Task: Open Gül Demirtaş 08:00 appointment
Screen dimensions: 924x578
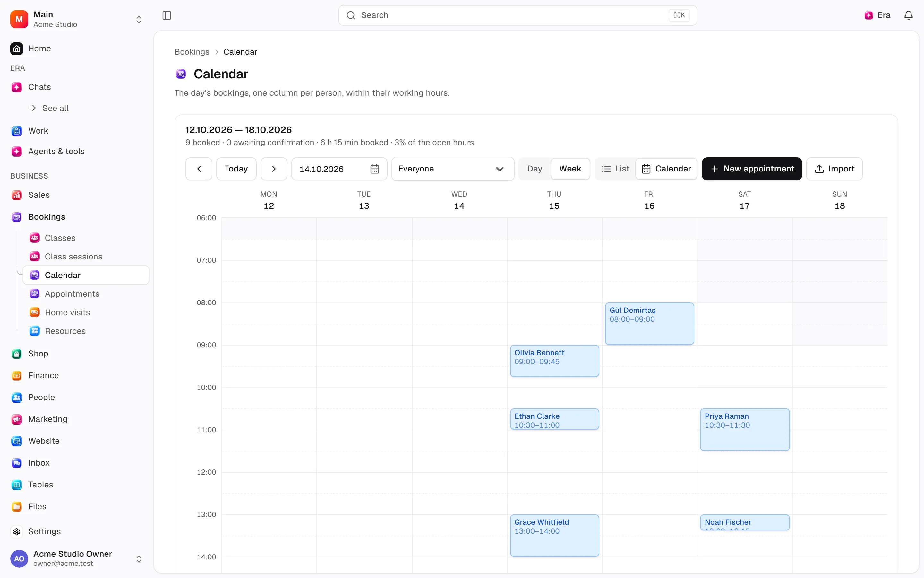Action: point(649,323)
